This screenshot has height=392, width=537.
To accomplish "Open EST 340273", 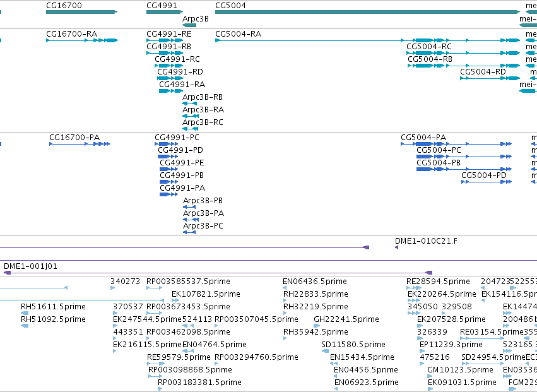I will (113, 288).
